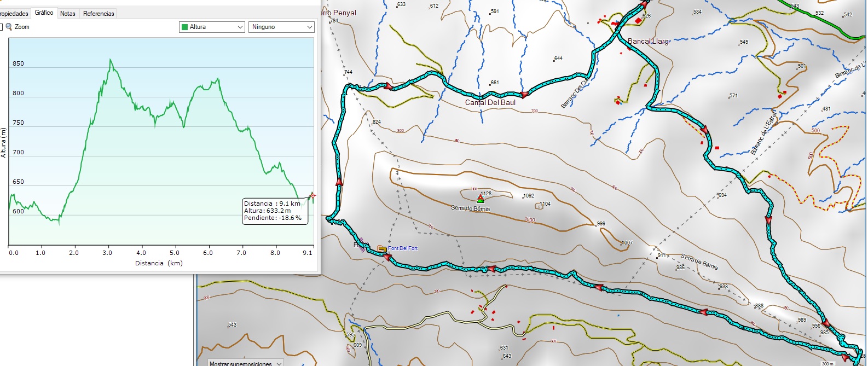Viewport: 868px width, 366px height.
Task: Enable the Zoom checkbox
Action: (1, 27)
